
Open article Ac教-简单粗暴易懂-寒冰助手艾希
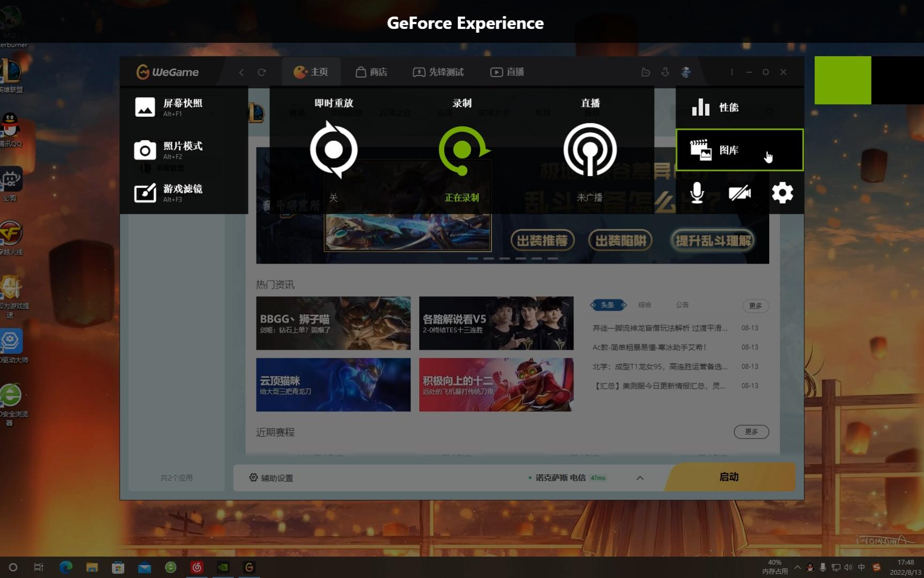tap(649, 347)
